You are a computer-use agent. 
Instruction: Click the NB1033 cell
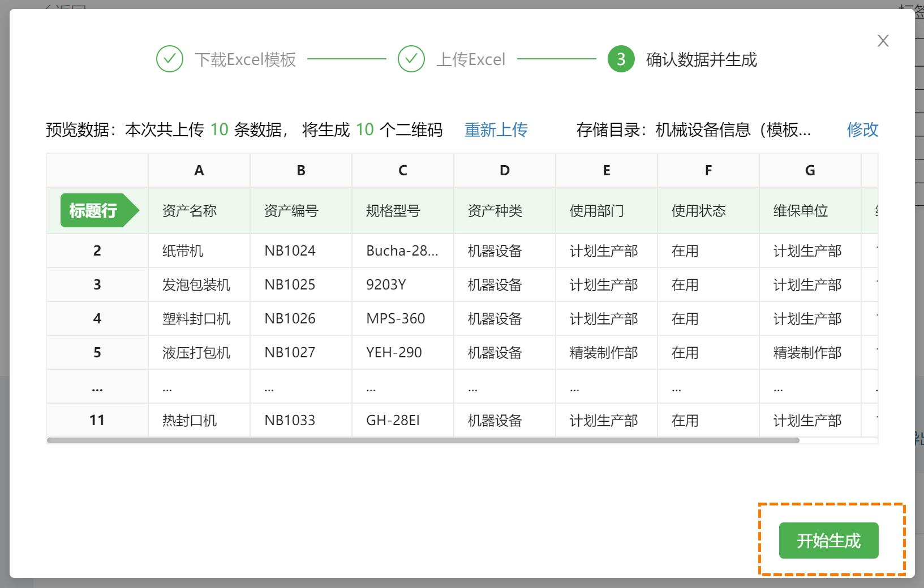[x=301, y=420]
